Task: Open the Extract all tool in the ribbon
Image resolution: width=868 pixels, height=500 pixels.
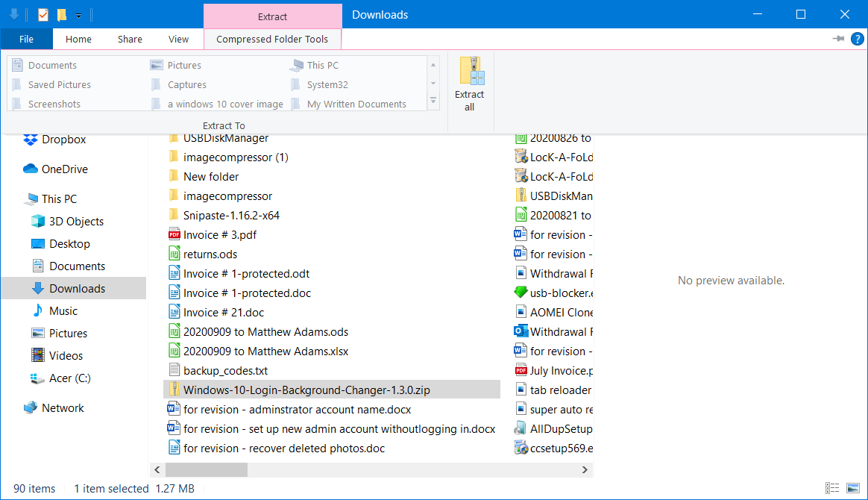Action: click(470, 83)
